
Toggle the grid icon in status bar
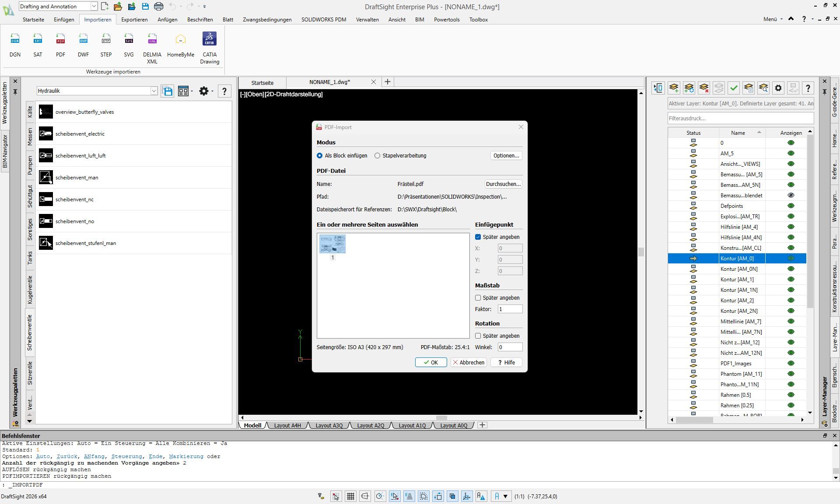coord(350,496)
